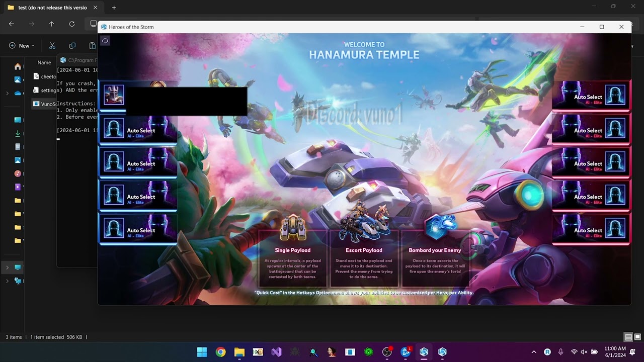Click Heroes of the Storm title bar logo
This screenshot has height=362, width=644.
click(x=104, y=27)
